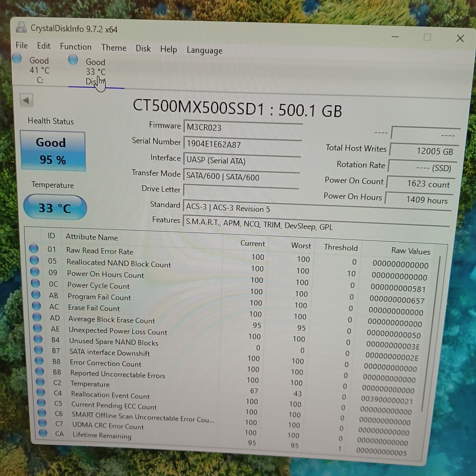This screenshot has height=476, width=476.
Task: Click the status circle for Power Cycle Count
Action: [35, 283]
